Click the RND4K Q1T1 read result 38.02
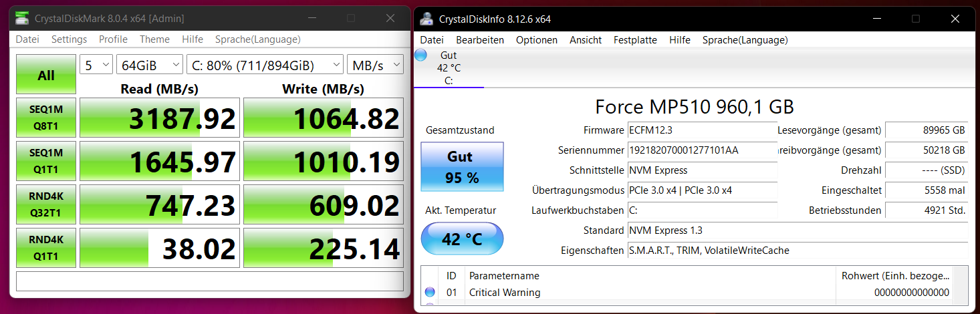 159,247
